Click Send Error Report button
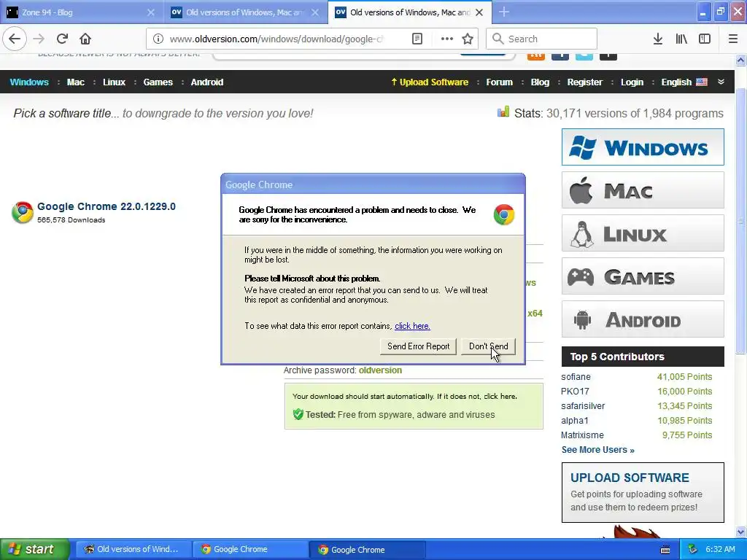This screenshot has height=560, width=747. coord(418,346)
